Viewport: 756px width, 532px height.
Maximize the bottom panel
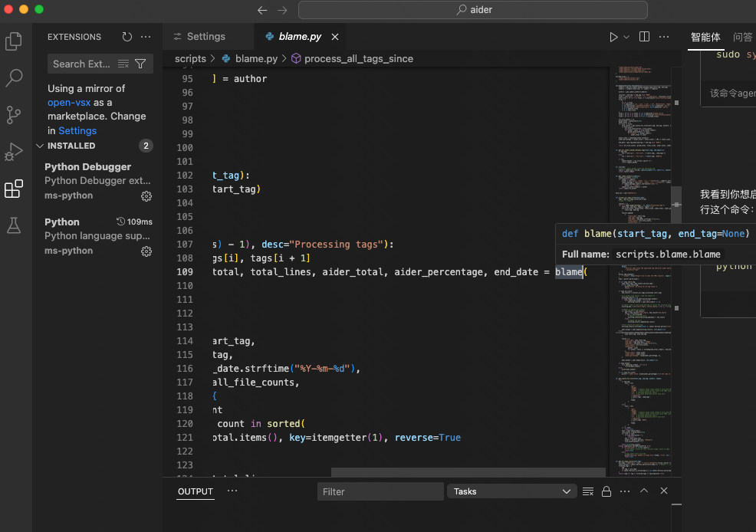tap(643, 491)
